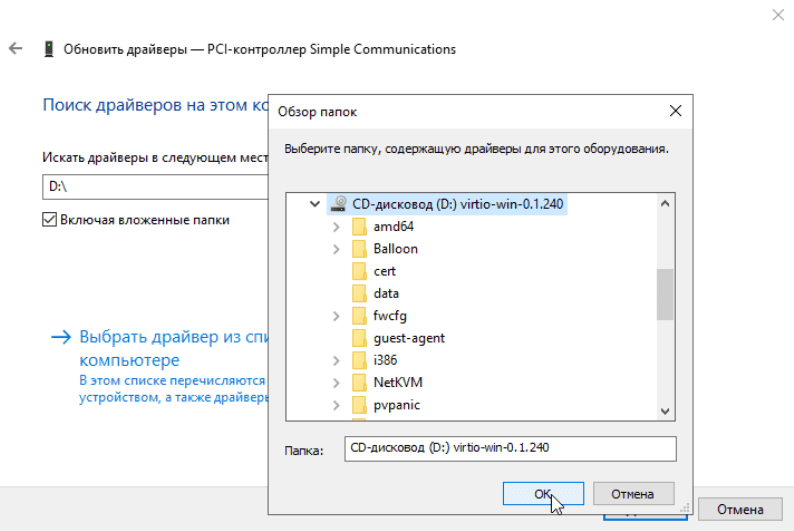Click the scroll up arrow in folder tree

665,203
